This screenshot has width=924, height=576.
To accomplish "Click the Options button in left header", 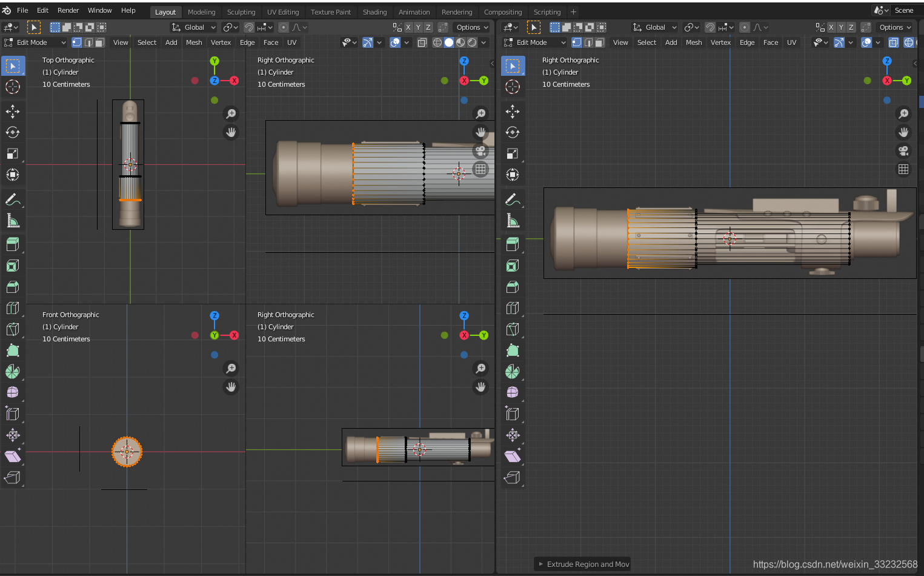I will pos(472,27).
